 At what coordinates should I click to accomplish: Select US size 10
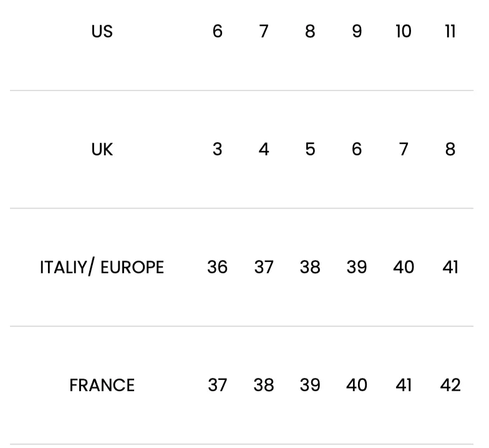click(x=404, y=31)
